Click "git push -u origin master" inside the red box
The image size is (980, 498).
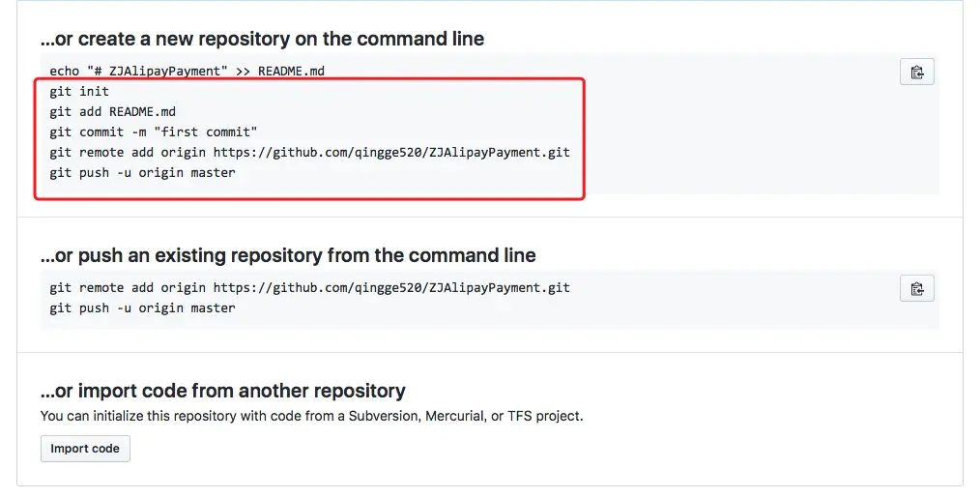142,173
